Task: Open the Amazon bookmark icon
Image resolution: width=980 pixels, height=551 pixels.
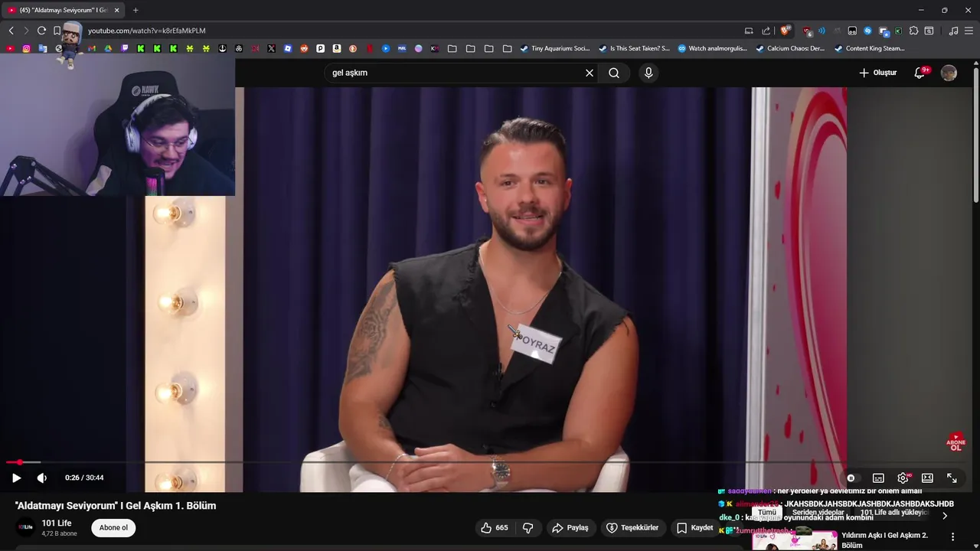Action: click(x=337, y=48)
